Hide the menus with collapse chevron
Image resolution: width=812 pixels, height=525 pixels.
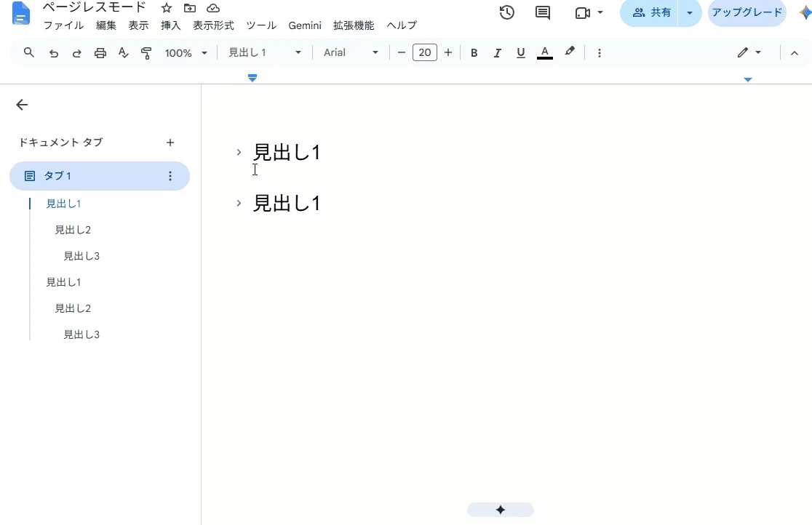pyautogui.click(x=795, y=53)
